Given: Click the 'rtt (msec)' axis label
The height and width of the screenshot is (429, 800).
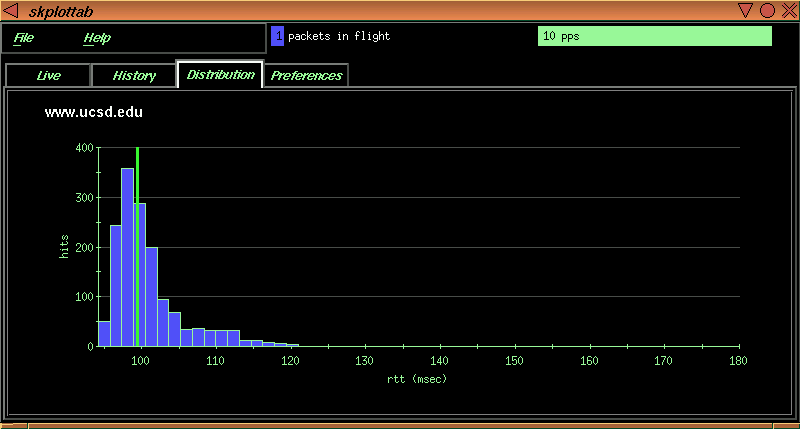Looking at the screenshot, I should coord(417,379).
